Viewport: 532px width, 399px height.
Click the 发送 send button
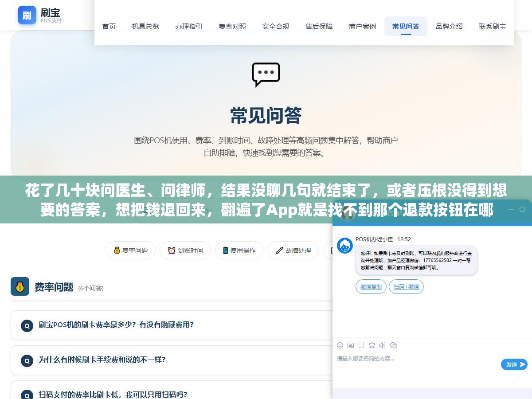pos(514,364)
